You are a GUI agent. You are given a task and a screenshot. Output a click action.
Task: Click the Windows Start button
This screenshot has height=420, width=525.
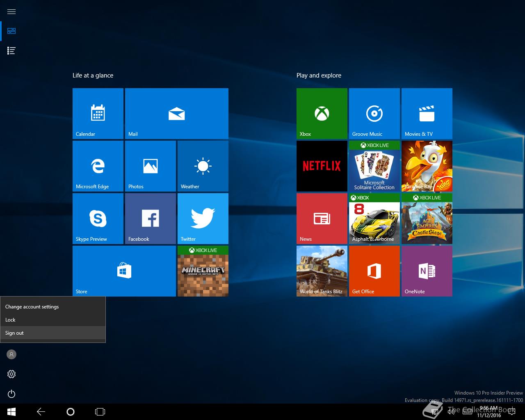tap(11, 412)
